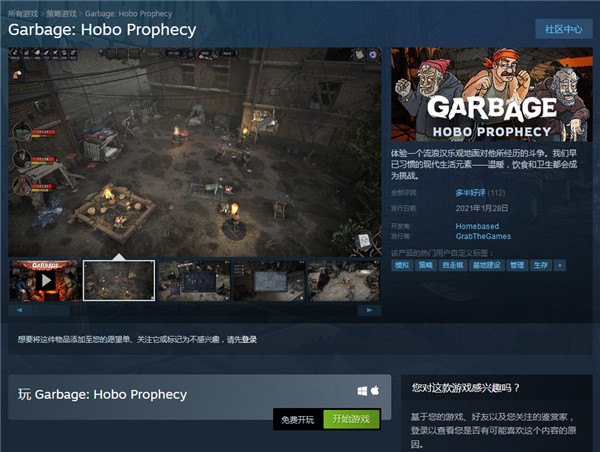Select the 基地建设 tag

click(487, 265)
